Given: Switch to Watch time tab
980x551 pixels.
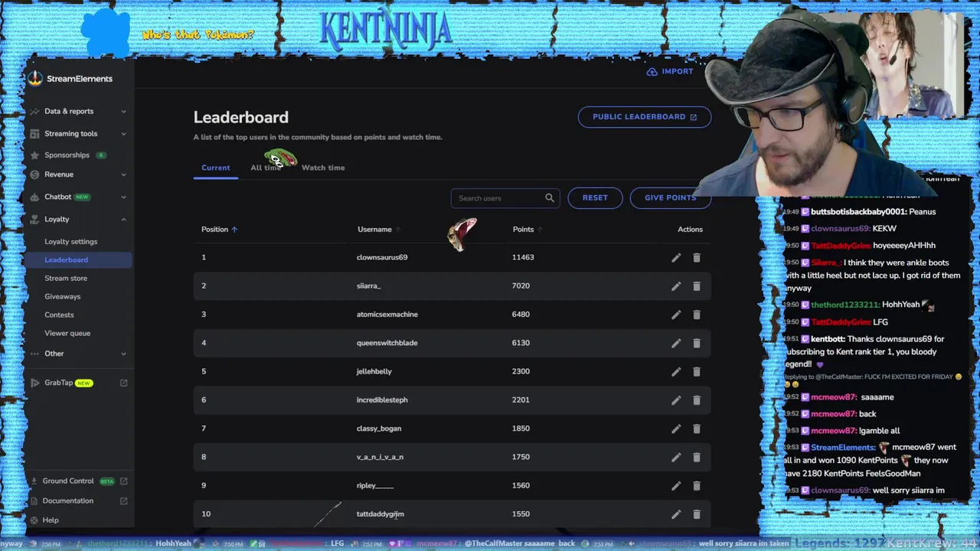Looking at the screenshot, I should [x=323, y=168].
